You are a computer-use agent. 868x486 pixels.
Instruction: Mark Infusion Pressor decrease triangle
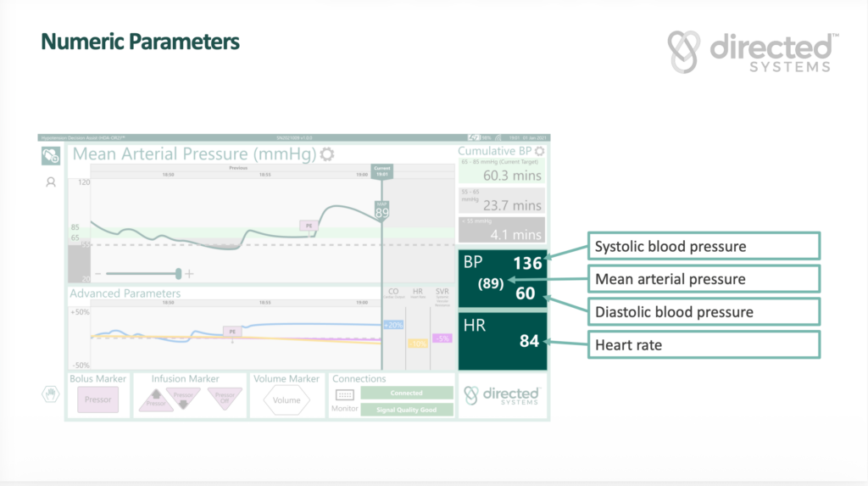pos(184,395)
